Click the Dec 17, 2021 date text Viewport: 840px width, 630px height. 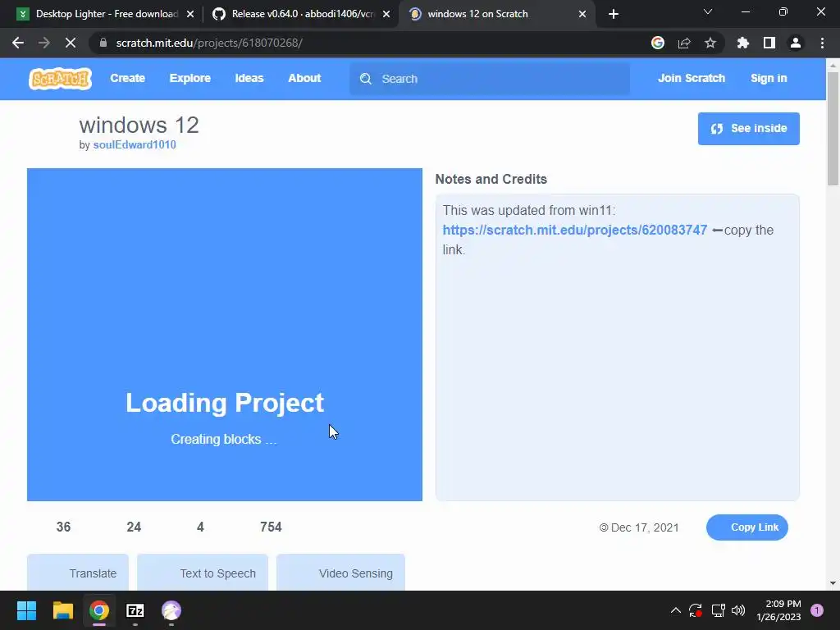tap(645, 527)
